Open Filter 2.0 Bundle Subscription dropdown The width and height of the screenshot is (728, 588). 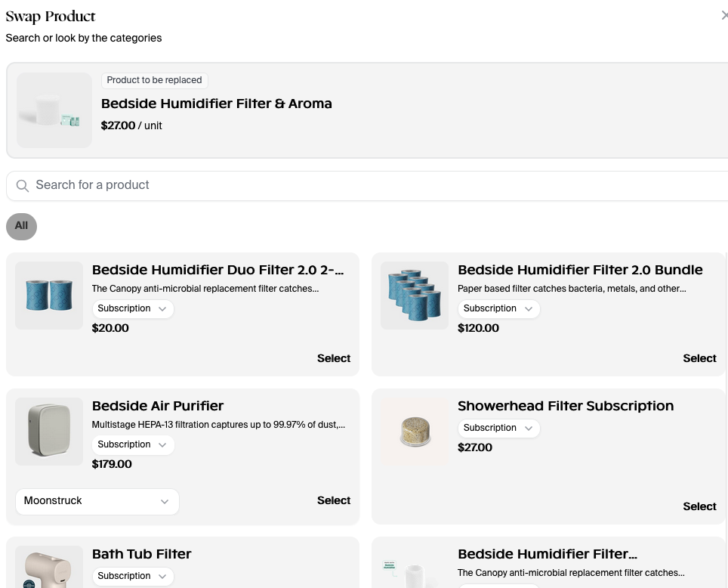pyautogui.click(x=498, y=309)
